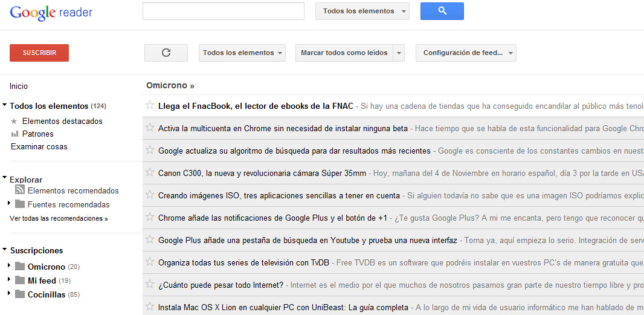Open Patrones in the sidebar
Screen dimensions: 644x315
[38, 134]
